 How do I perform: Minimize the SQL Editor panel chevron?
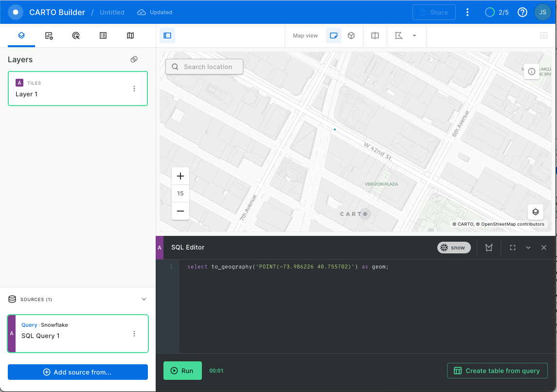click(528, 248)
